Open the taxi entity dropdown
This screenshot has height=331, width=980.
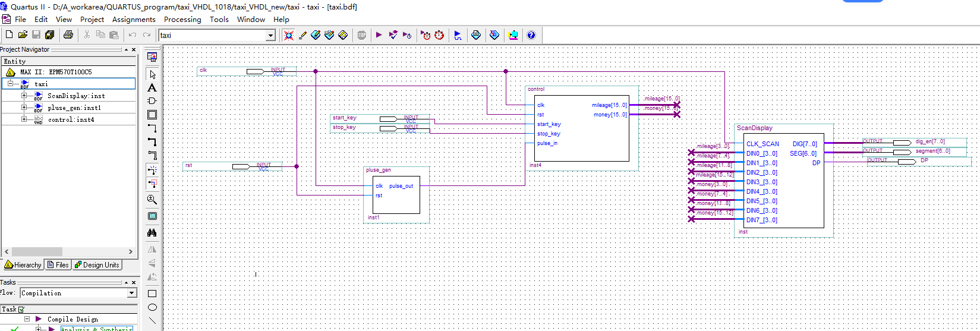[270, 36]
